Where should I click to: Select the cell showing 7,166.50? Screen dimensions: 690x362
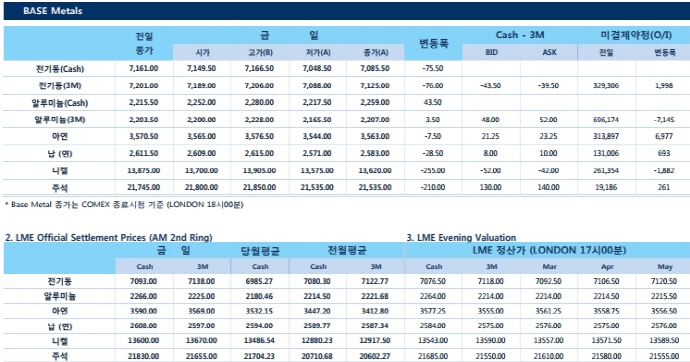259,69
